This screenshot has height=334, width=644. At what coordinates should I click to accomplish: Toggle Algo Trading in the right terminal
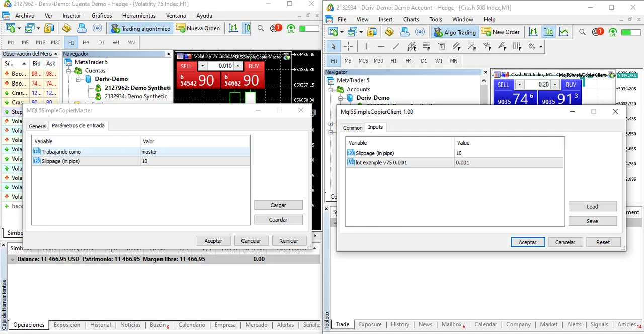pyautogui.click(x=455, y=32)
